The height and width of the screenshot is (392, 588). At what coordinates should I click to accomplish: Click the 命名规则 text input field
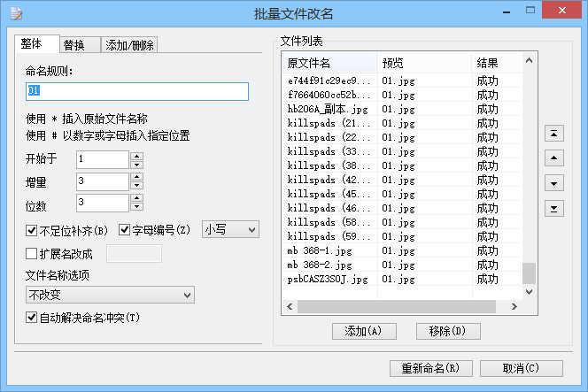(136, 91)
